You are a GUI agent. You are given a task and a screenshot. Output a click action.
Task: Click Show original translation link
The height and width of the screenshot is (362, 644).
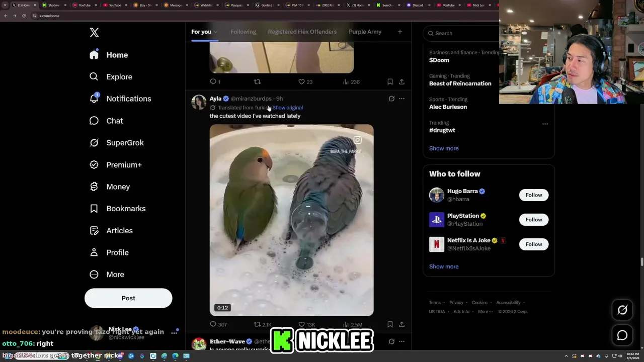click(x=287, y=108)
